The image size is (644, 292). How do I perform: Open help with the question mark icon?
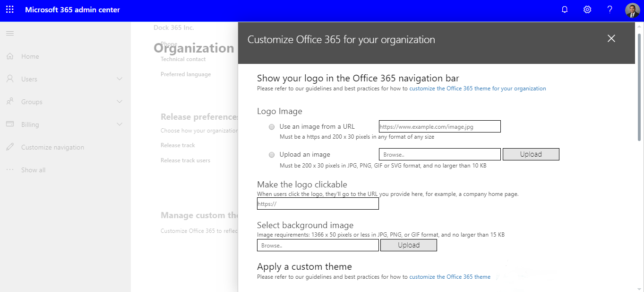coord(610,9)
